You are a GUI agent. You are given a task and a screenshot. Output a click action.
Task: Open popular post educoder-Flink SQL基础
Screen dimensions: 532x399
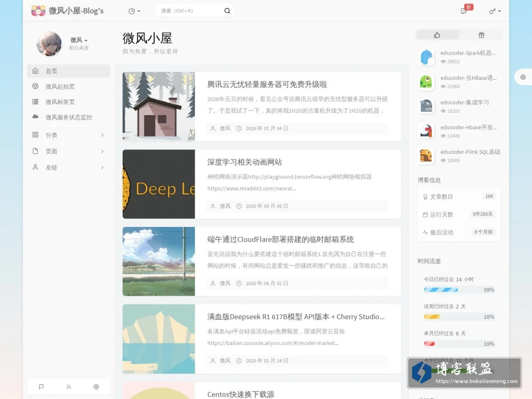pyautogui.click(x=470, y=152)
